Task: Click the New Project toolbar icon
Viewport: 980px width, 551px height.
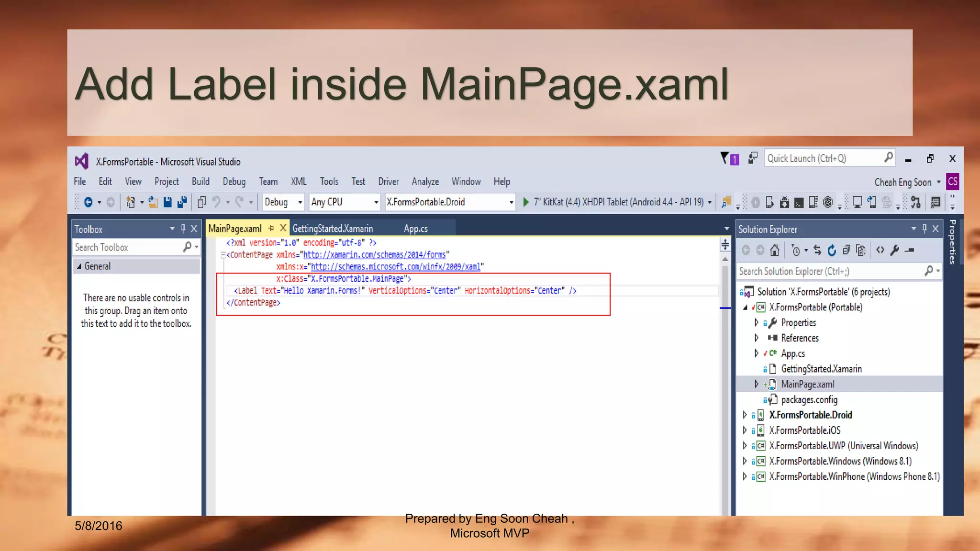Action: [x=130, y=202]
